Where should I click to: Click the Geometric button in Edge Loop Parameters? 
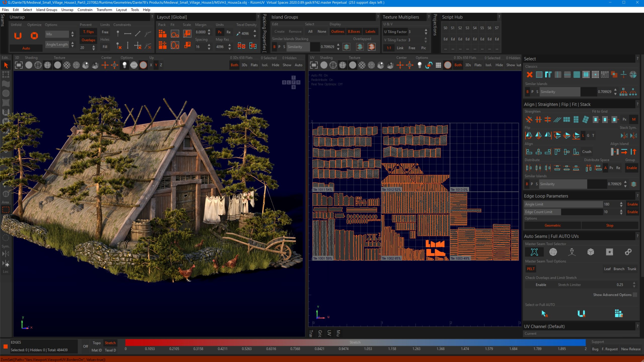(552, 225)
